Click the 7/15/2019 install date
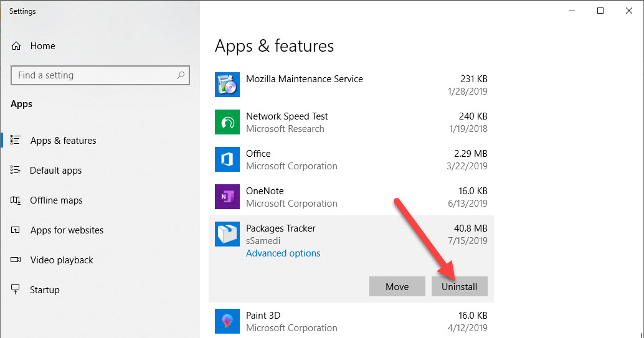This screenshot has height=338, width=644. coord(468,241)
